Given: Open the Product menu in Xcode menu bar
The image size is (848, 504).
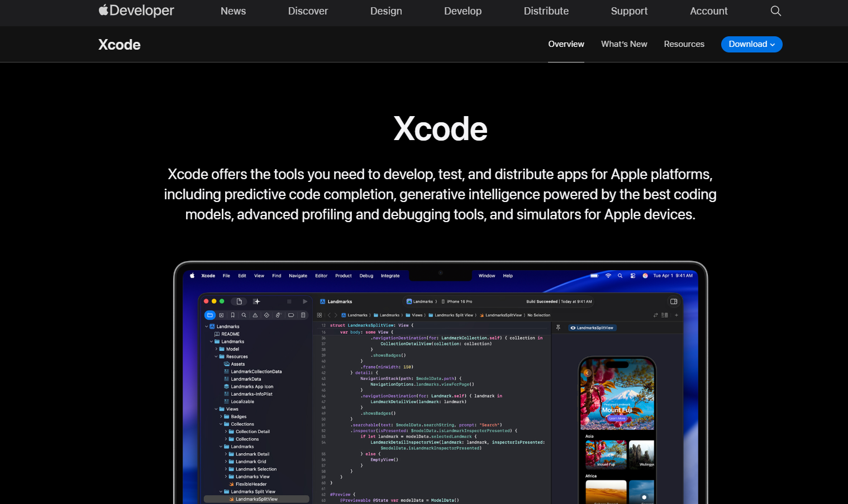Looking at the screenshot, I should 344,276.
